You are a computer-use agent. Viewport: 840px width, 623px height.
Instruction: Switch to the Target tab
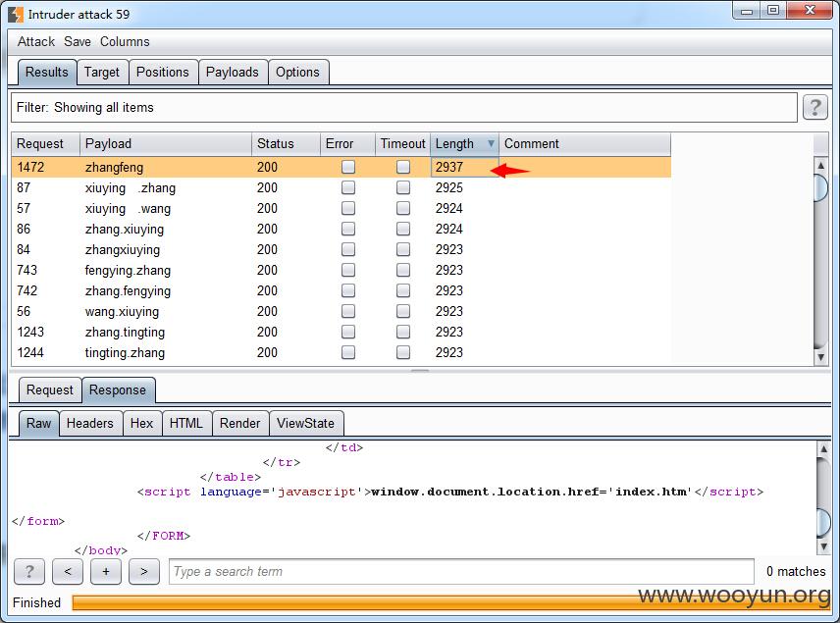coord(102,73)
